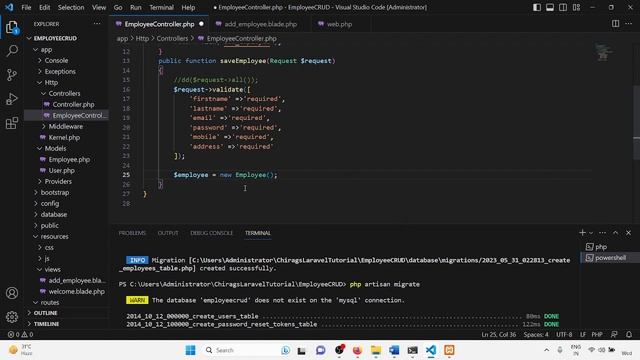Click Ln 25, Col 36 in status bar
Viewport: 640px width, 360px height.
coord(498,334)
